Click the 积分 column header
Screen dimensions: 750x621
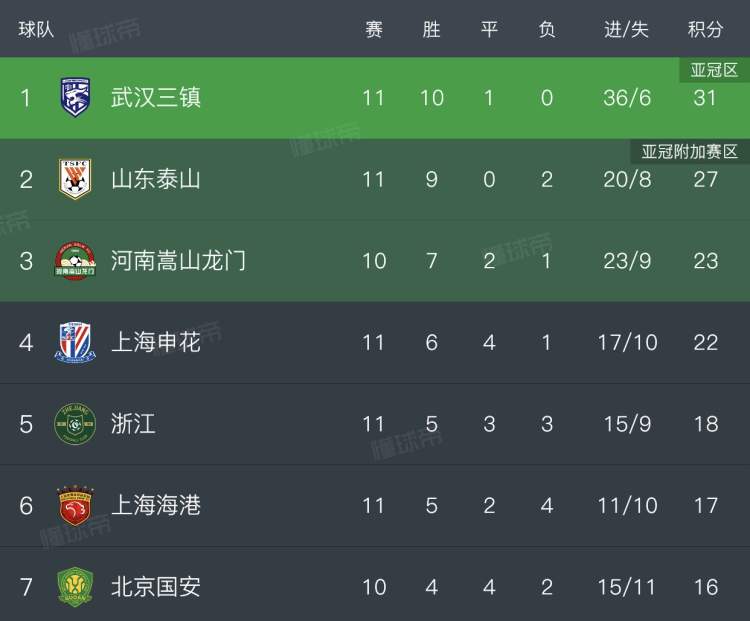[705, 30]
